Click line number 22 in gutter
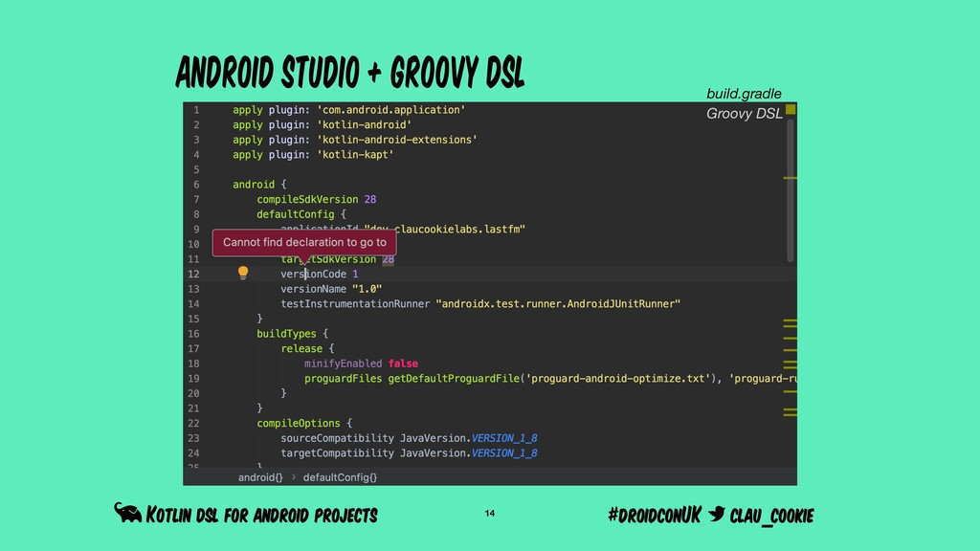The height and width of the screenshot is (551, 980). point(193,423)
